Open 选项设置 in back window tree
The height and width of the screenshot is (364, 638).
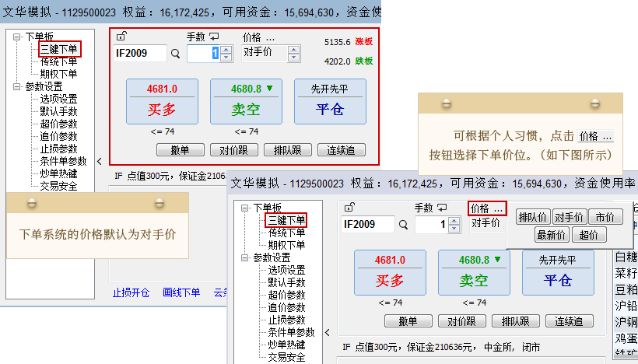pos(58,99)
